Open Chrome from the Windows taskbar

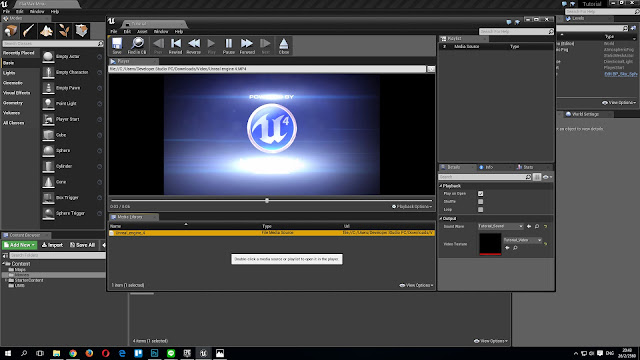[x=73, y=353]
